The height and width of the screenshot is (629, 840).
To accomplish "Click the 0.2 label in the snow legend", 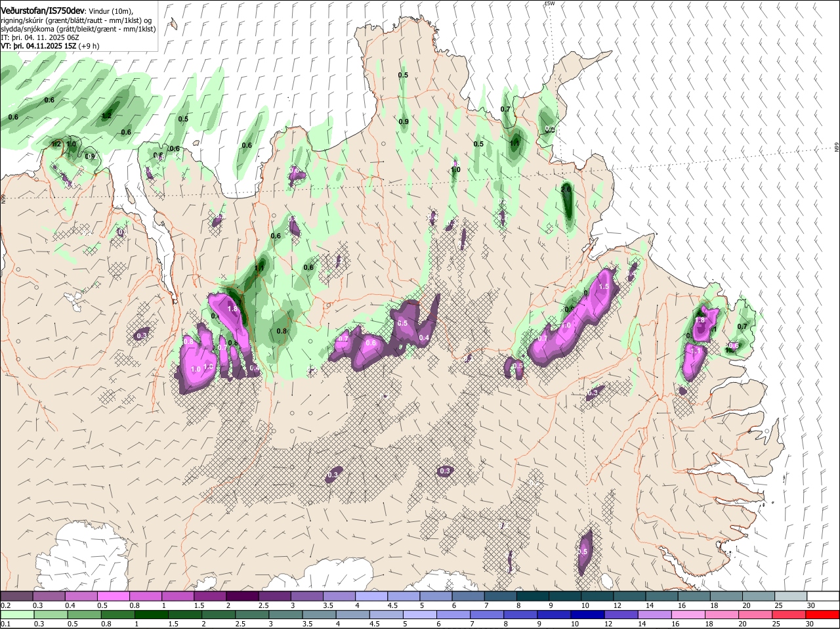I will tap(5, 605).
